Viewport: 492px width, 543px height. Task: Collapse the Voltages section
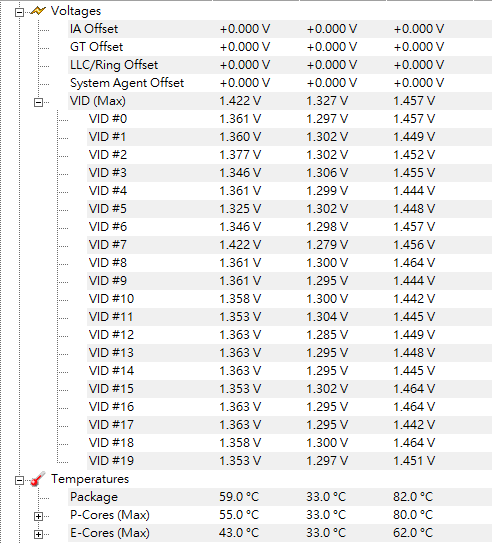(x=19, y=12)
